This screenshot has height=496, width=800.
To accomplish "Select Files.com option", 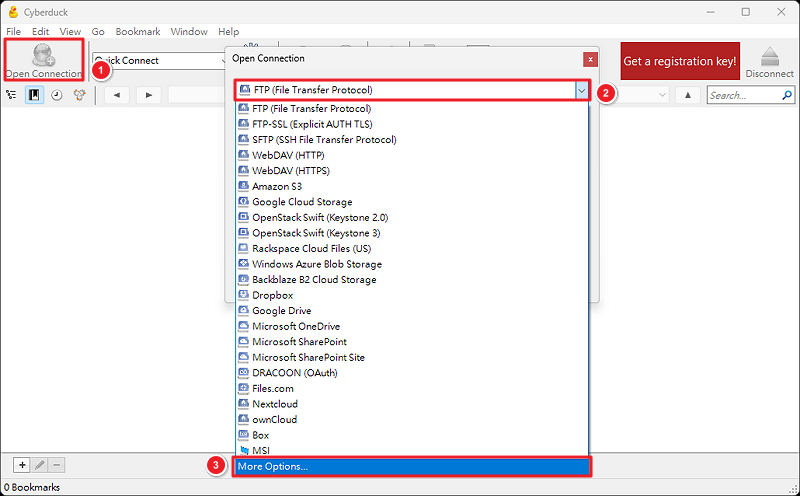I will click(412, 389).
